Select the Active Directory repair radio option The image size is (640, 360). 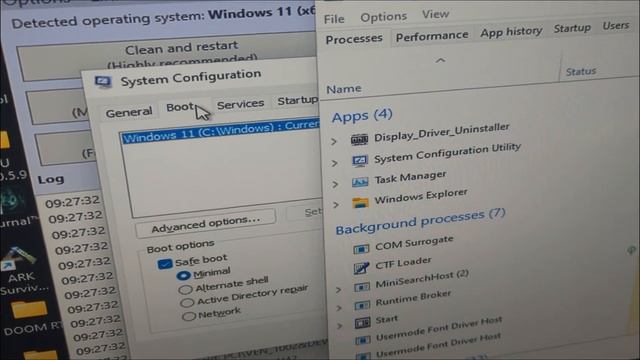point(187,303)
